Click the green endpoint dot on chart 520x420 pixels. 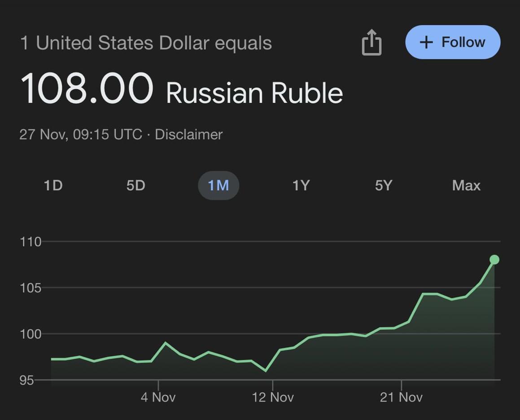[494, 259]
